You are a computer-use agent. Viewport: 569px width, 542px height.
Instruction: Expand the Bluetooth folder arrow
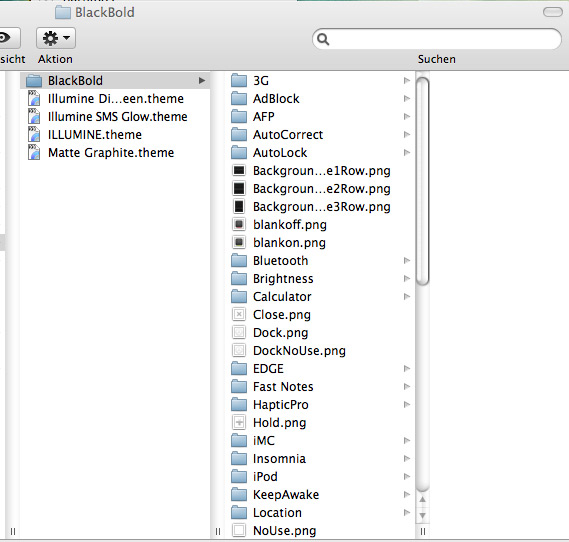(x=407, y=260)
